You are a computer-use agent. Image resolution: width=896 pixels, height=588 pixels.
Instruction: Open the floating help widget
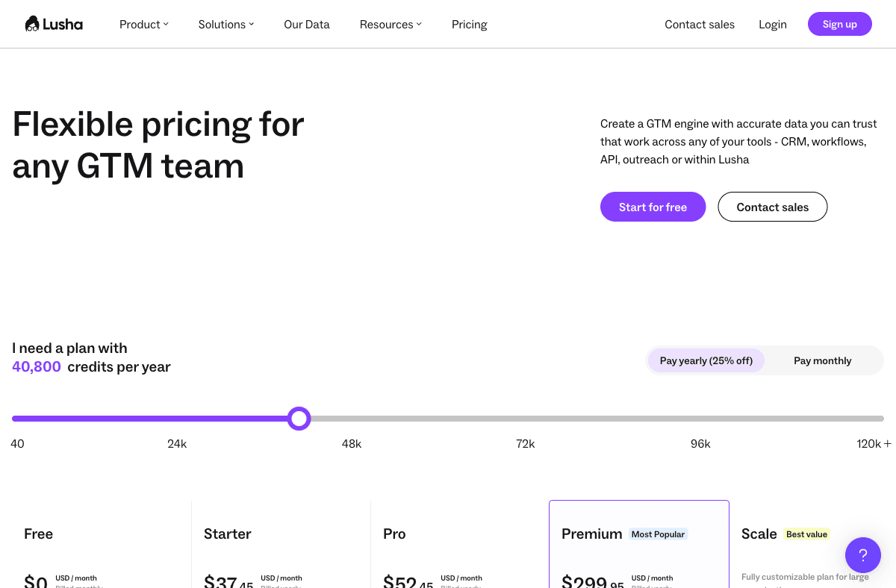863,555
